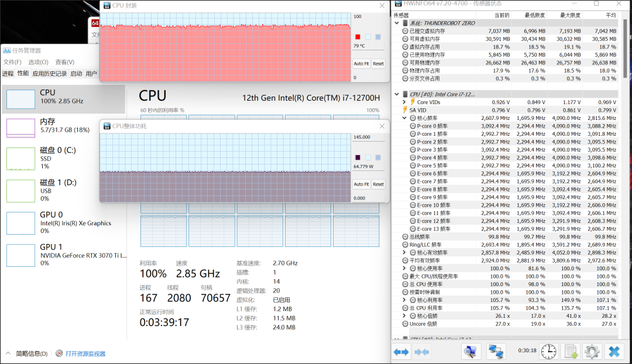Click the resource monitor icon beside 打开资源监视器

click(x=59, y=353)
